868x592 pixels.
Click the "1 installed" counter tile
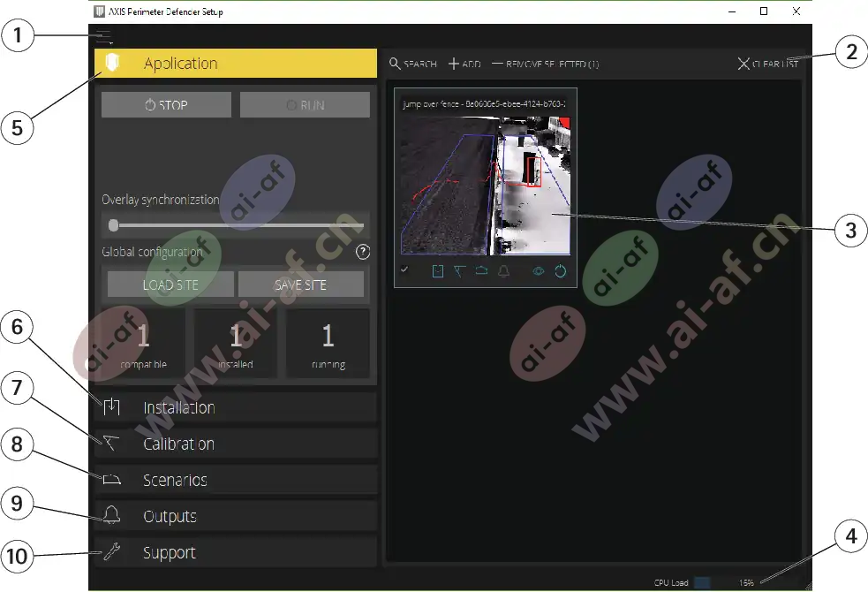click(x=236, y=344)
